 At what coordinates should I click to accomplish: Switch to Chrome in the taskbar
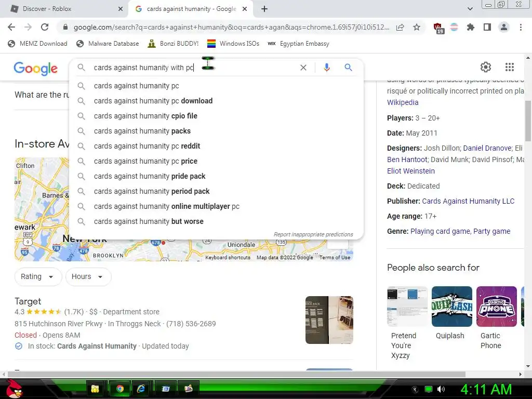click(119, 389)
